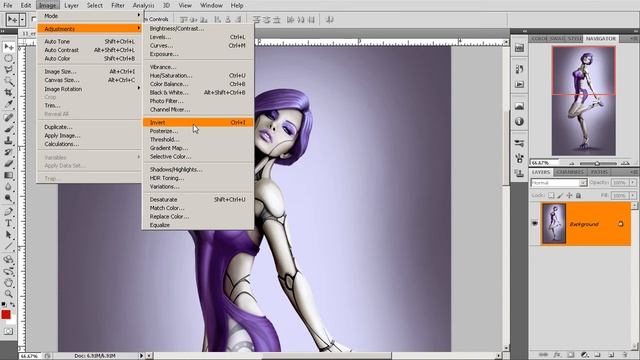Select the Zoom tool in toolbox
Screen dimensions: 640x360
click(9, 294)
